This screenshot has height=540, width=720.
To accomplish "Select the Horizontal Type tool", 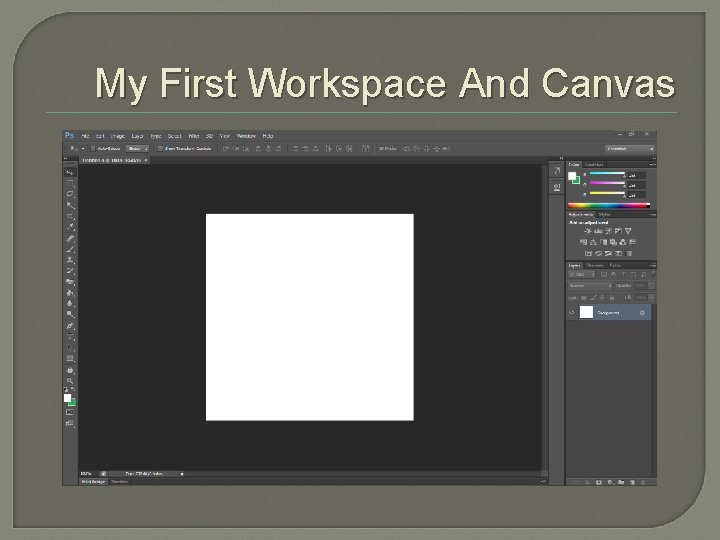I will click(70, 337).
